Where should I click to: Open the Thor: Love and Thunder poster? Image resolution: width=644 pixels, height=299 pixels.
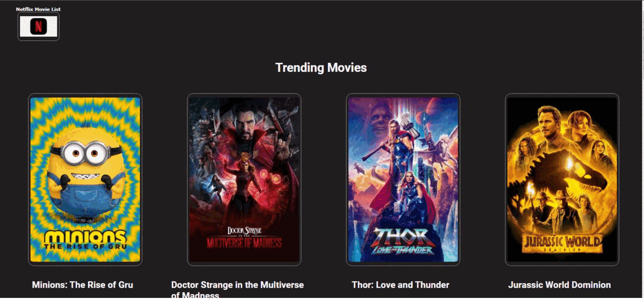coord(403,179)
